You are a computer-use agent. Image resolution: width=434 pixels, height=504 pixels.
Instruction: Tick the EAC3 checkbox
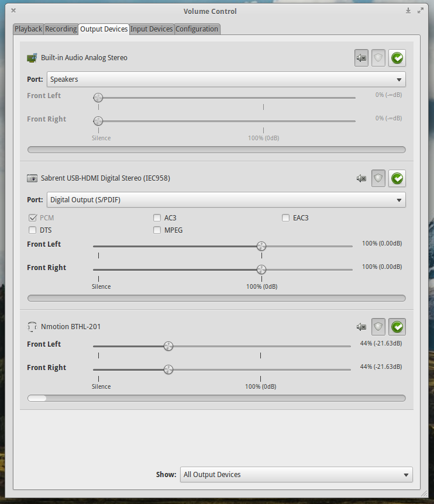pos(285,218)
